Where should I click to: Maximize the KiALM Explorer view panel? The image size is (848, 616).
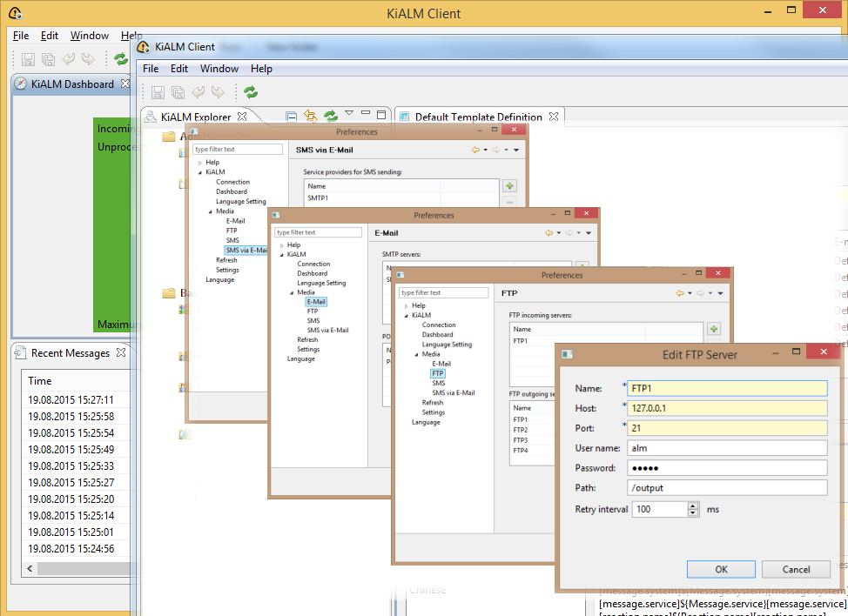coord(381,115)
